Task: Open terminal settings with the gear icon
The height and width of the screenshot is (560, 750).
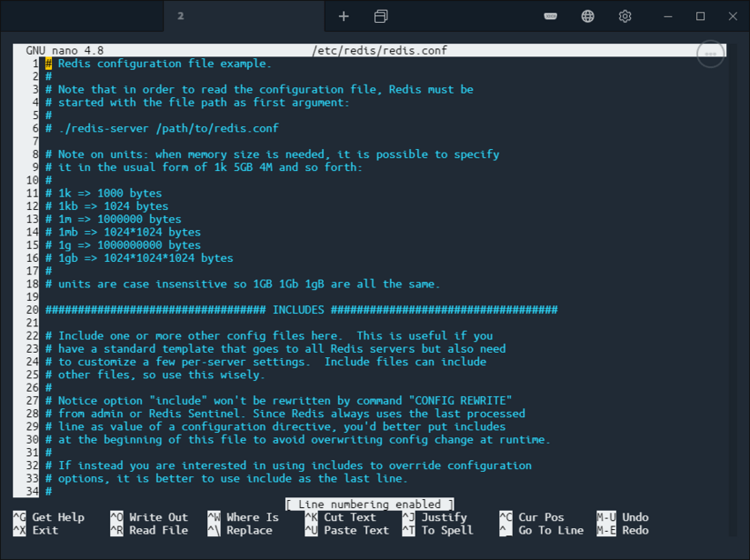Action: coord(624,15)
